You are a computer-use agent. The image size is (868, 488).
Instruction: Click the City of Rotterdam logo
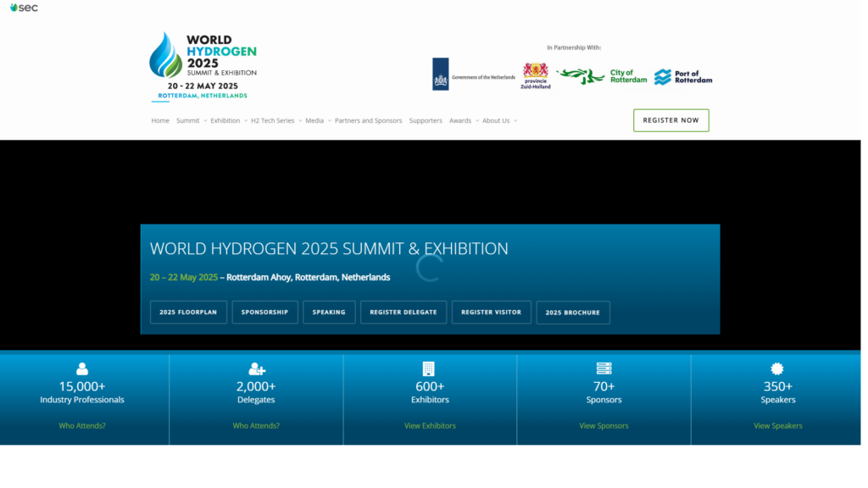point(601,76)
